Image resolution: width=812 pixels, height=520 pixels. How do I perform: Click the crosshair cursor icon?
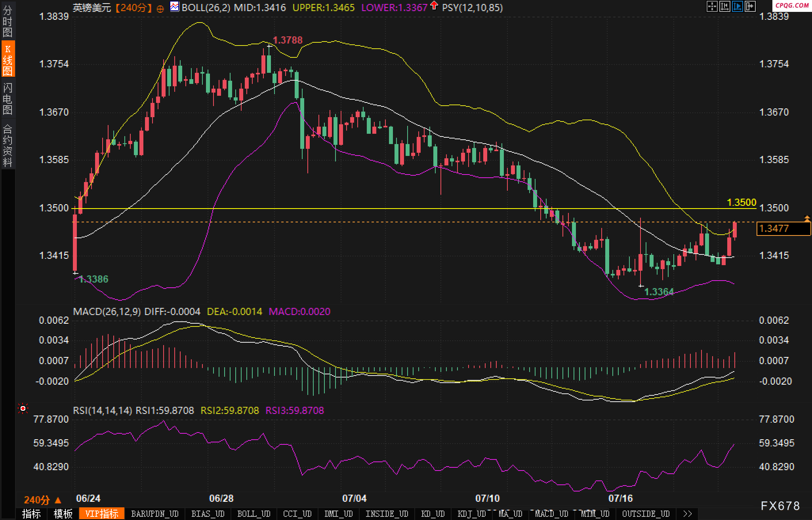(712, 6)
